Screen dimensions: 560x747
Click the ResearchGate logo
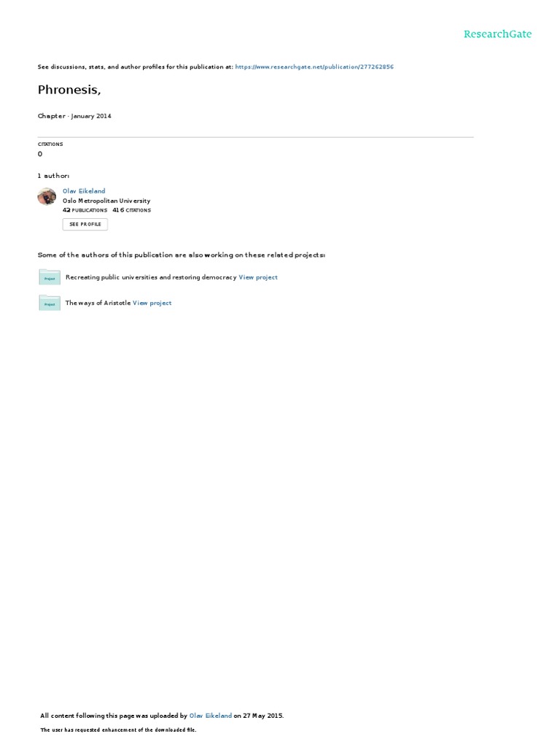coord(497,34)
